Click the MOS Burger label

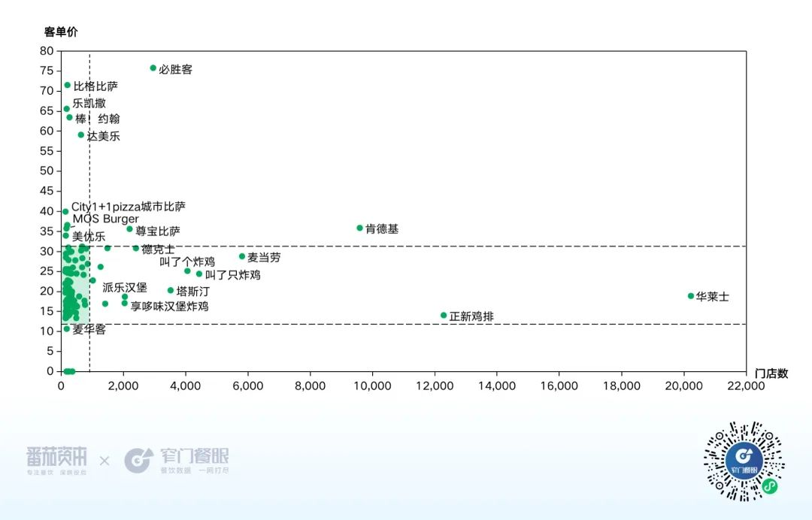click(106, 219)
